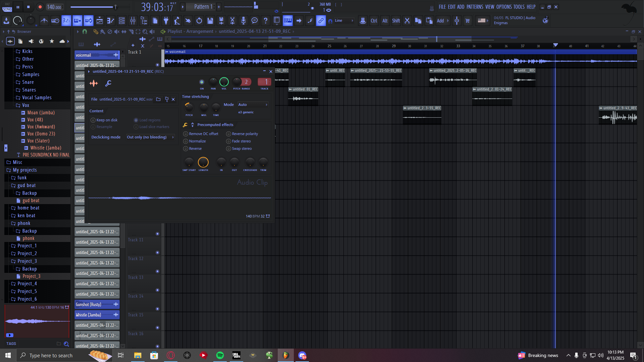
Task: Open the PATTERNS menu
Action: coord(475,7)
